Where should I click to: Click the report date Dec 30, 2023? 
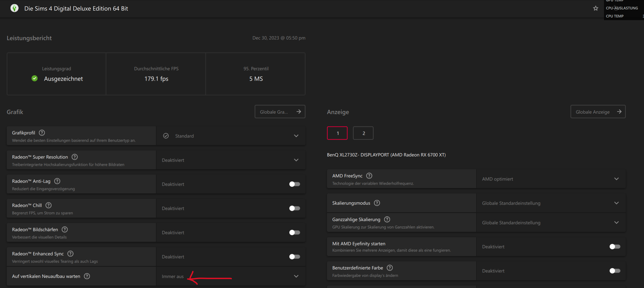279,38
